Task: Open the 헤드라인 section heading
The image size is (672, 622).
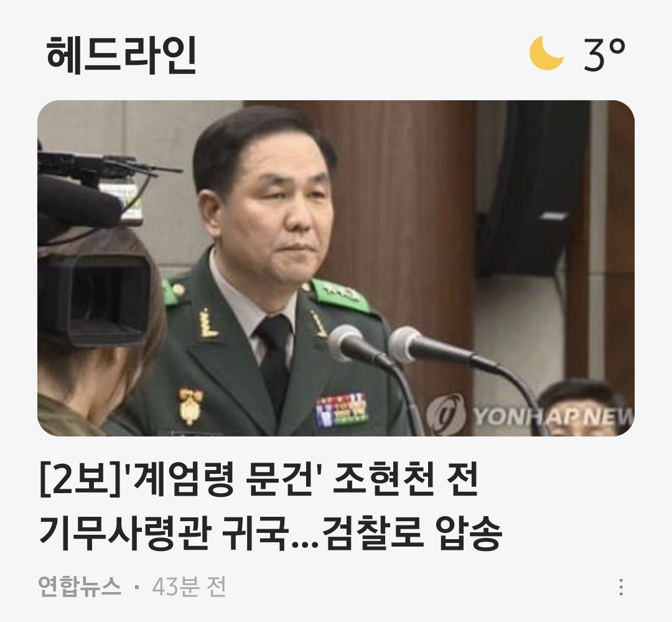Action: pos(121,54)
